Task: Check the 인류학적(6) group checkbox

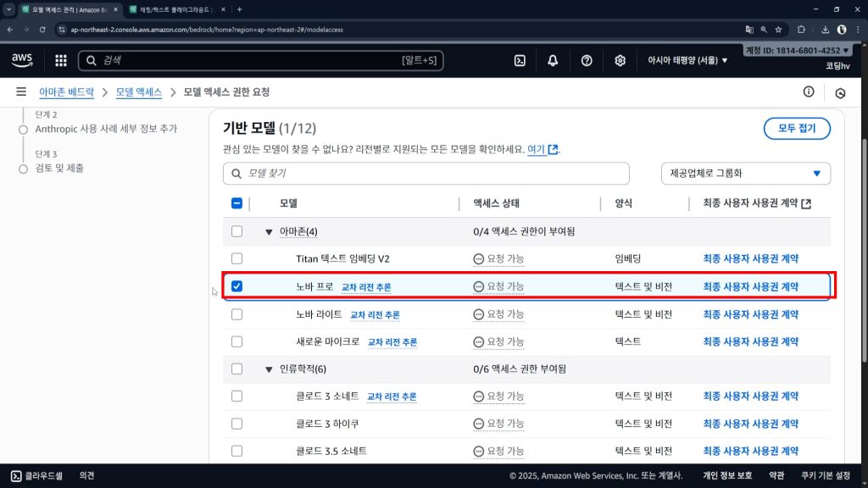Action: pyautogui.click(x=236, y=369)
